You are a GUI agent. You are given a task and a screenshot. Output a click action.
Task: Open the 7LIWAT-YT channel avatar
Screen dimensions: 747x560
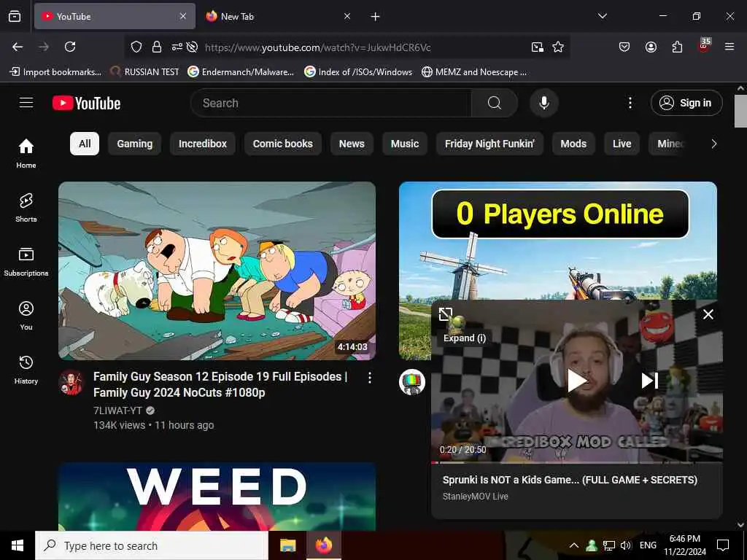pyautogui.click(x=71, y=382)
